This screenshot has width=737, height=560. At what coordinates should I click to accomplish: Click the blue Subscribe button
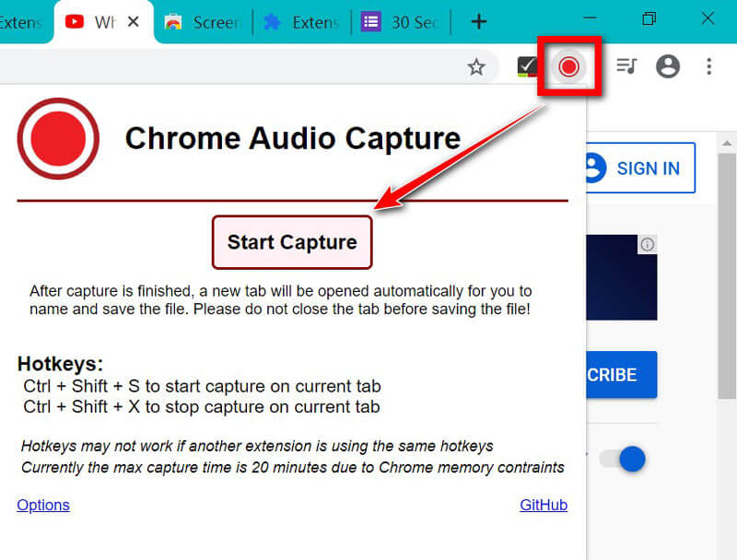coord(621,375)
